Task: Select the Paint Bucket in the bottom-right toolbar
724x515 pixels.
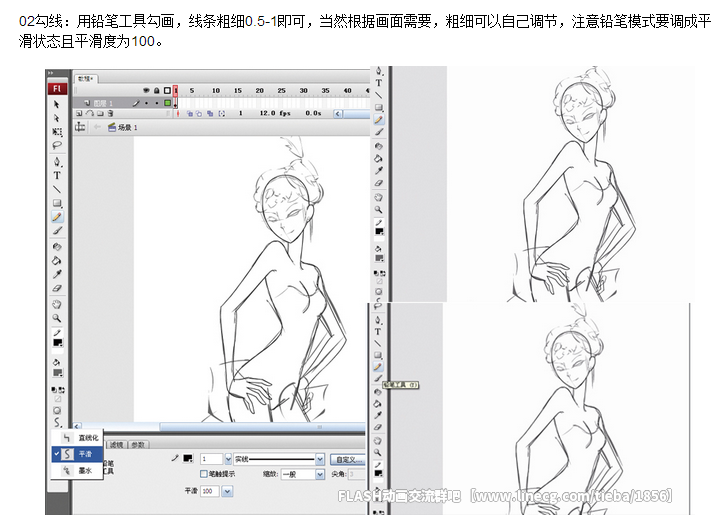Action: tap(378, 404)
